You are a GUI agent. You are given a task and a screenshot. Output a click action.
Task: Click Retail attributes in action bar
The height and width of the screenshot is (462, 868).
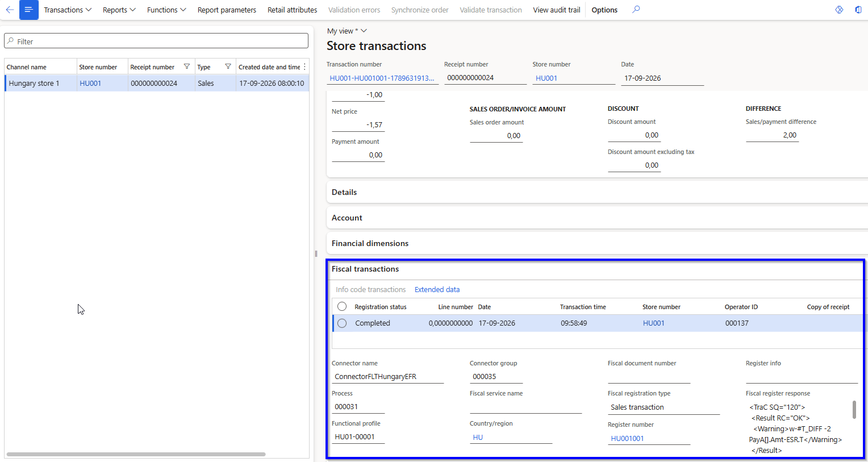pos(292,10)
